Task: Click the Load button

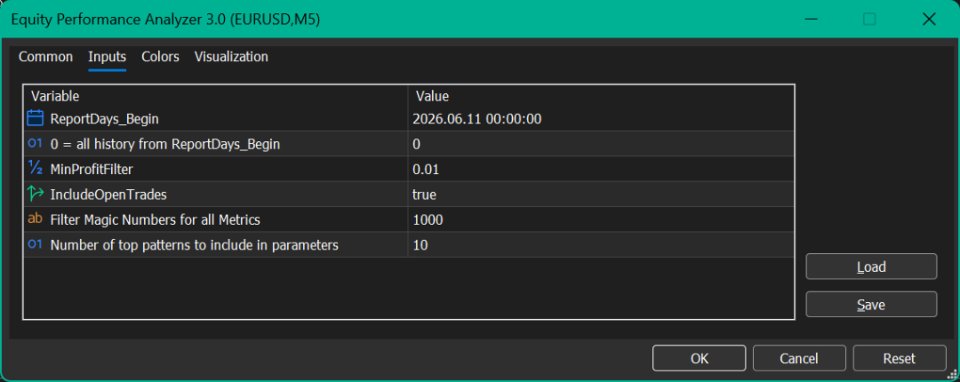Action: (871, 266)
